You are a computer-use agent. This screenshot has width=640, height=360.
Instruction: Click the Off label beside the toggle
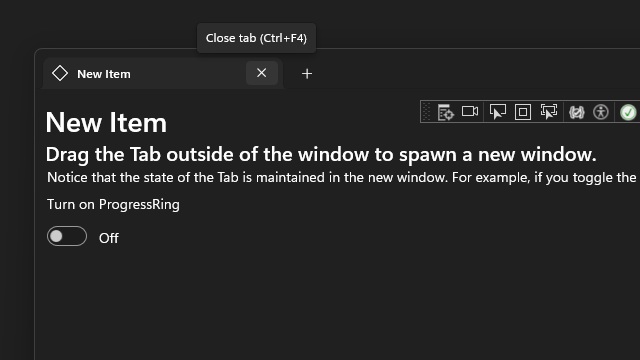109,238
